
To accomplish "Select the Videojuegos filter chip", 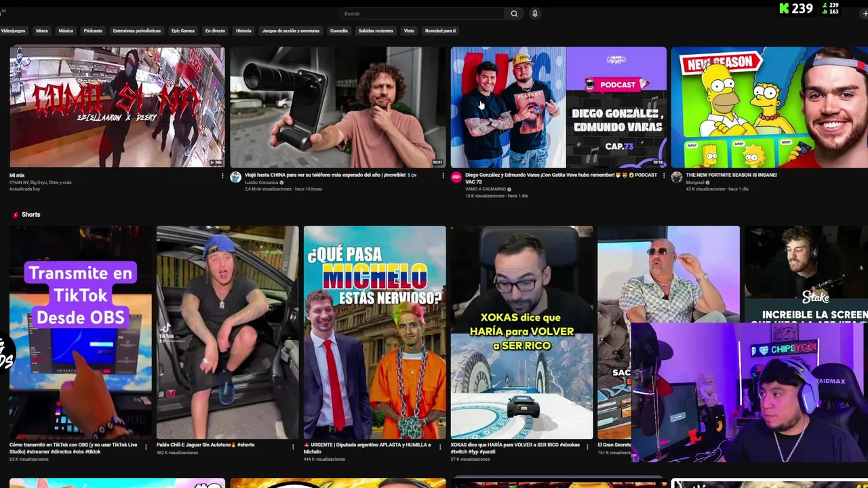I will pyautogui.click(x=13, y=30).
